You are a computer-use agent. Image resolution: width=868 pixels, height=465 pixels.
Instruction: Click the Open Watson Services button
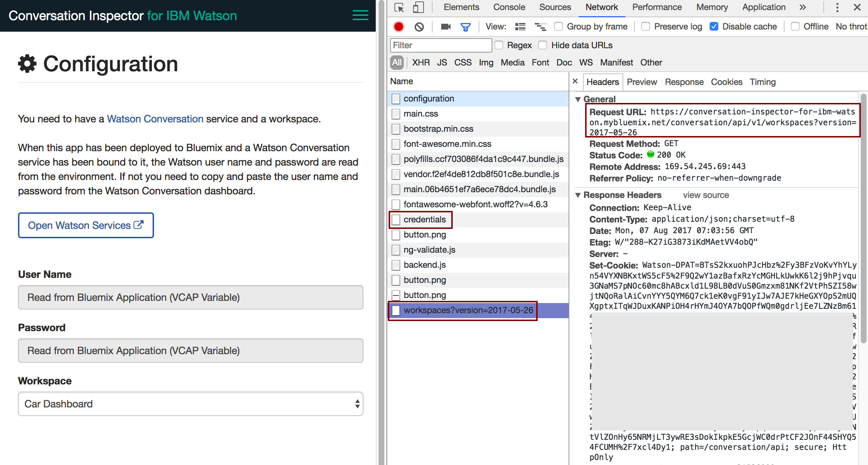tap(86, 225)
